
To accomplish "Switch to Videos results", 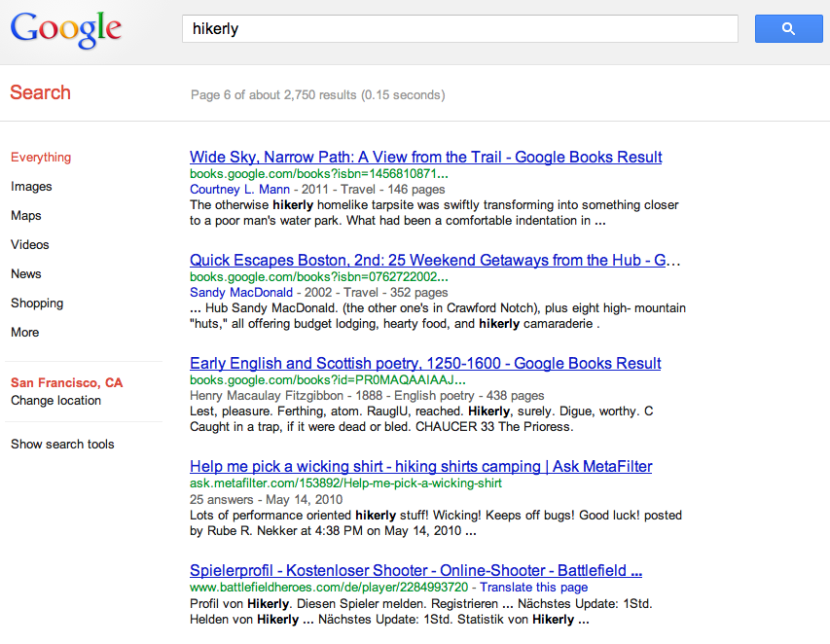I will [30, 245].
